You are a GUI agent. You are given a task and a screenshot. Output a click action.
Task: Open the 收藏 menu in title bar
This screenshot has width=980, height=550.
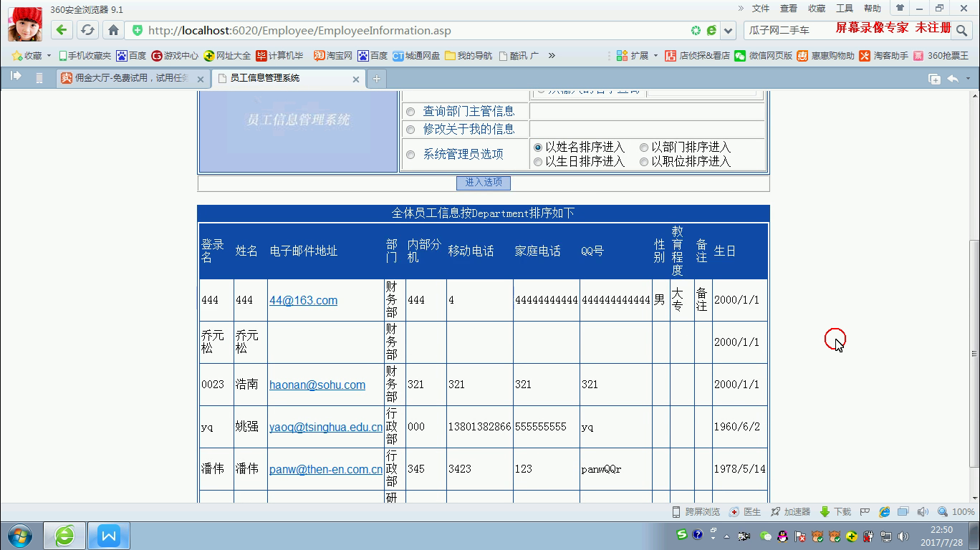817,9
